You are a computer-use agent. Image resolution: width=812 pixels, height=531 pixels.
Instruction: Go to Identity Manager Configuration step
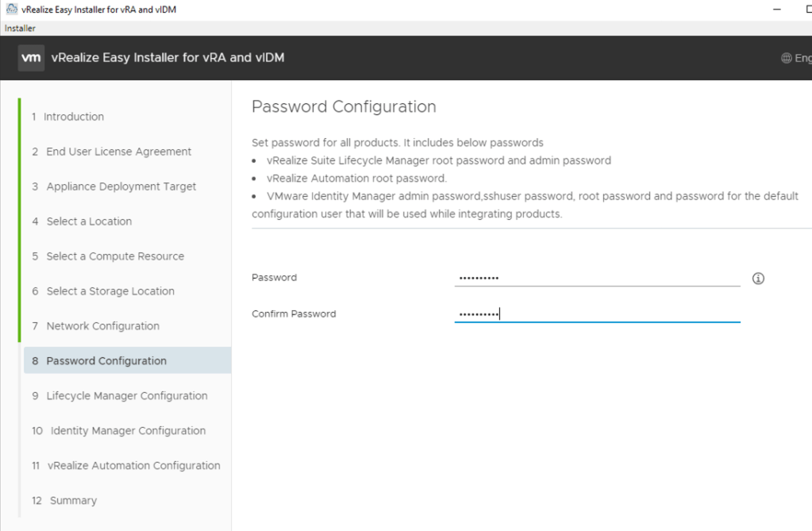[x=128, y=431]
